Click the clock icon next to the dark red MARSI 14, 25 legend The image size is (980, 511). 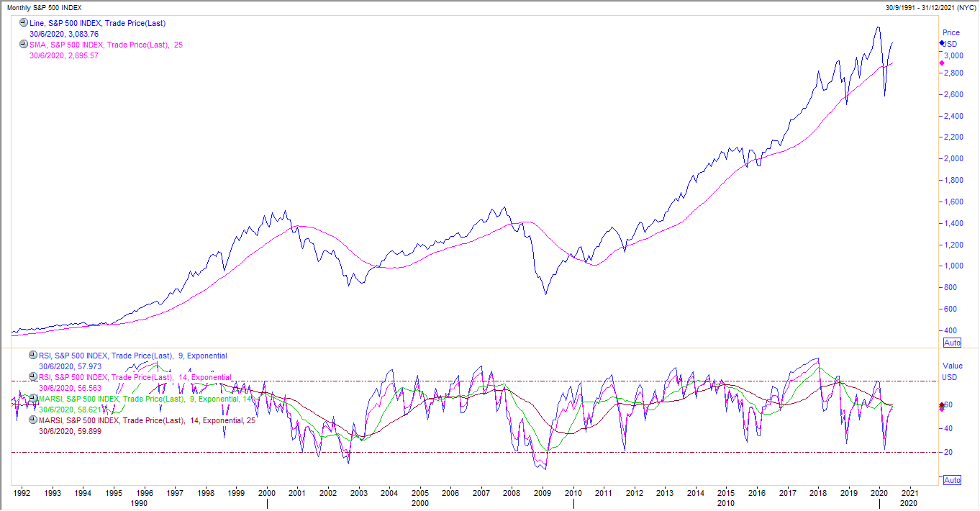click(x=32, y=420)
